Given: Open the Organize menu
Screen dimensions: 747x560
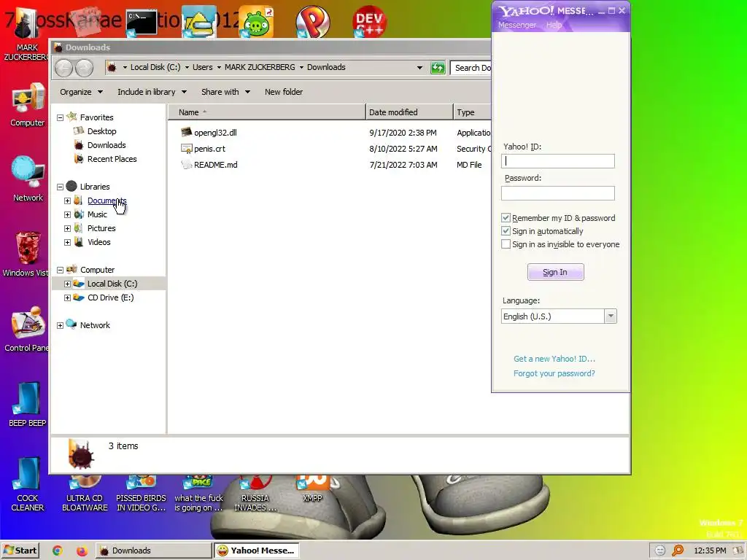Looking at the screenshot, I should coord(81,92).
